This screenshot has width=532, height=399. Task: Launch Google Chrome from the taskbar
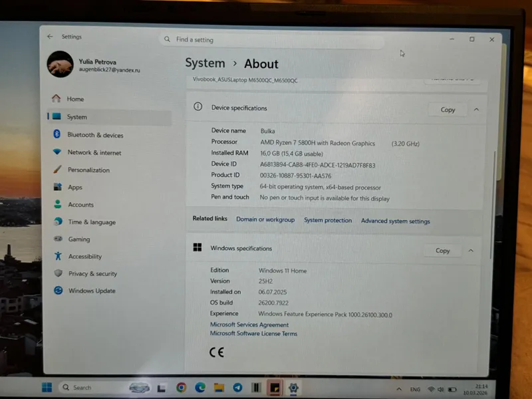click(181, 387)
